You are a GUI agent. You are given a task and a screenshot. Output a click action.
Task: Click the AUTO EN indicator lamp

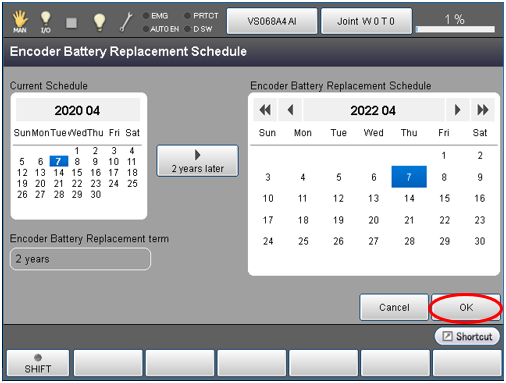click(146, 29)
